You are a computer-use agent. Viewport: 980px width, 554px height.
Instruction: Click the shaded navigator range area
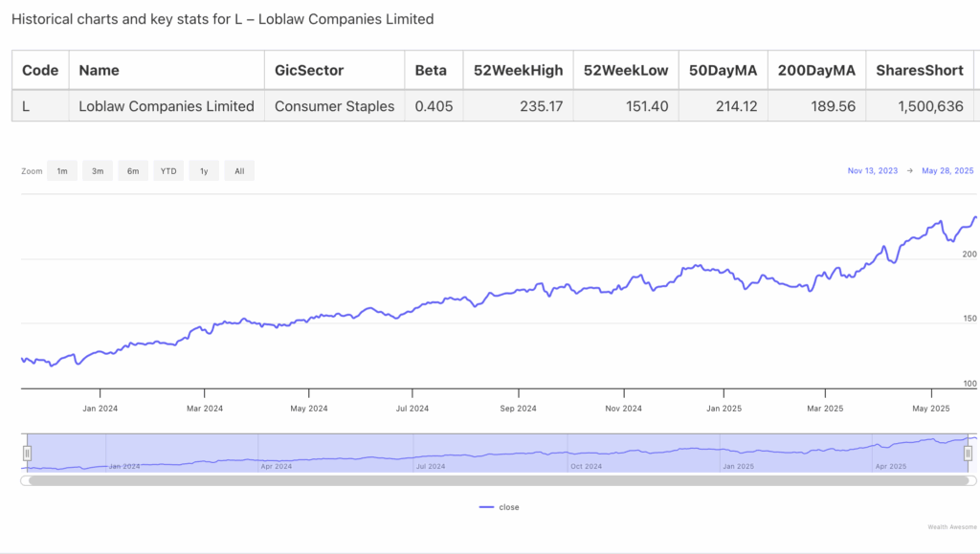click(498, 453)
